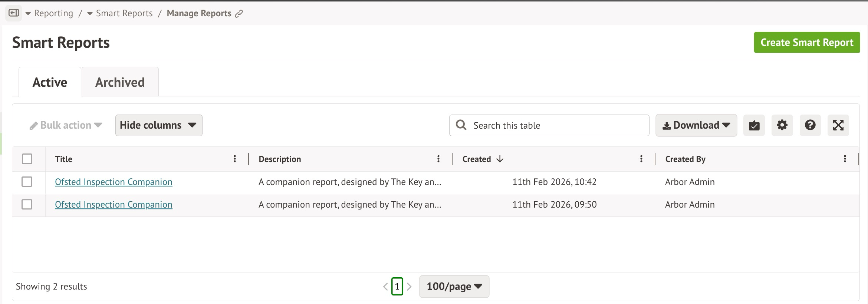Open Title column options menu

[235, 159]
